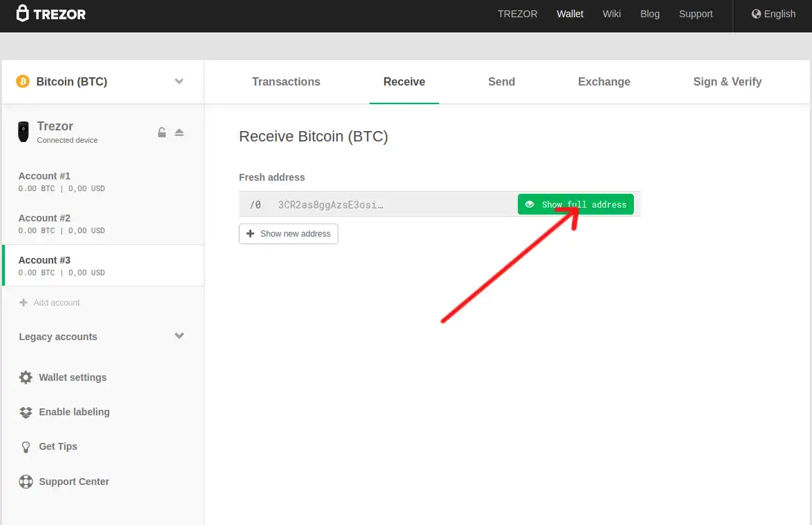Go to the Exchange tab

tap(603, 81)
